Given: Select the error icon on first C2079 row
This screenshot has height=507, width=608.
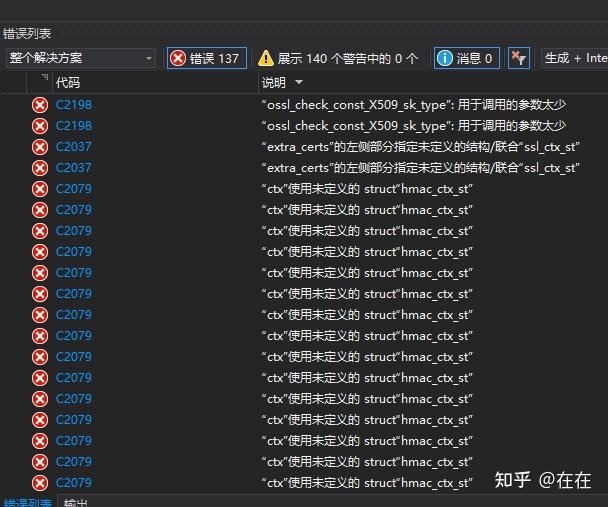Looking at the screenshot, I should click(40, 189).
